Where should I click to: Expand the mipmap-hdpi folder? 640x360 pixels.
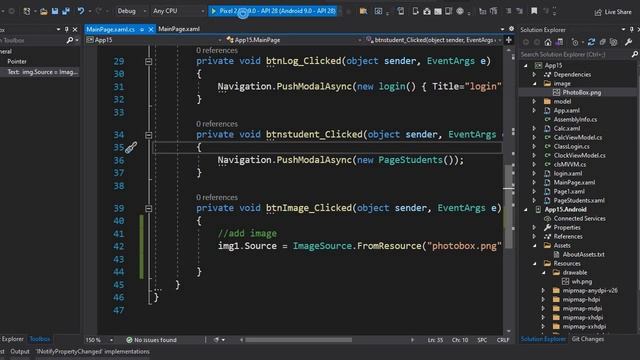point(543,300)
